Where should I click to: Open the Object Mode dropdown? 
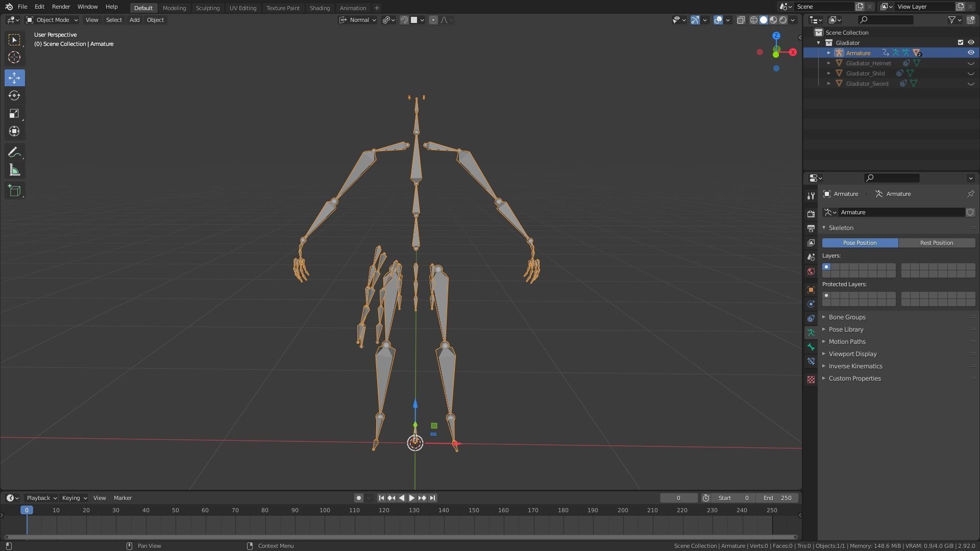tap(52, 20)
